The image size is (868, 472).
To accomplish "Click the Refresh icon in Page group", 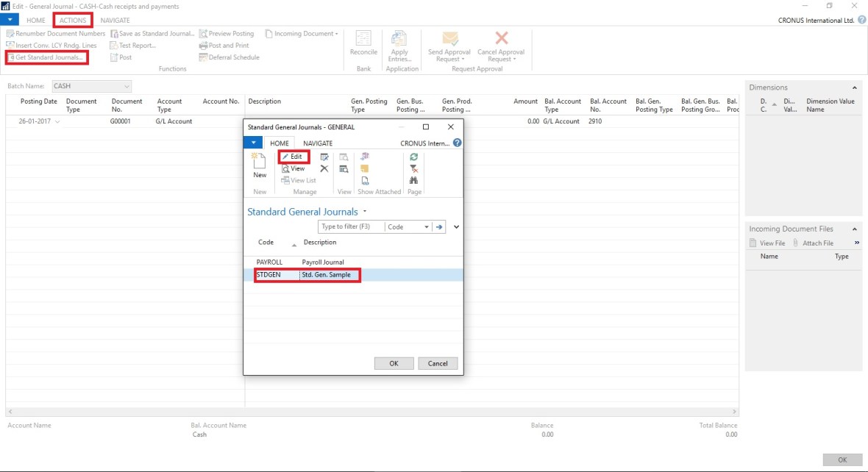I will tap(414, 157).
